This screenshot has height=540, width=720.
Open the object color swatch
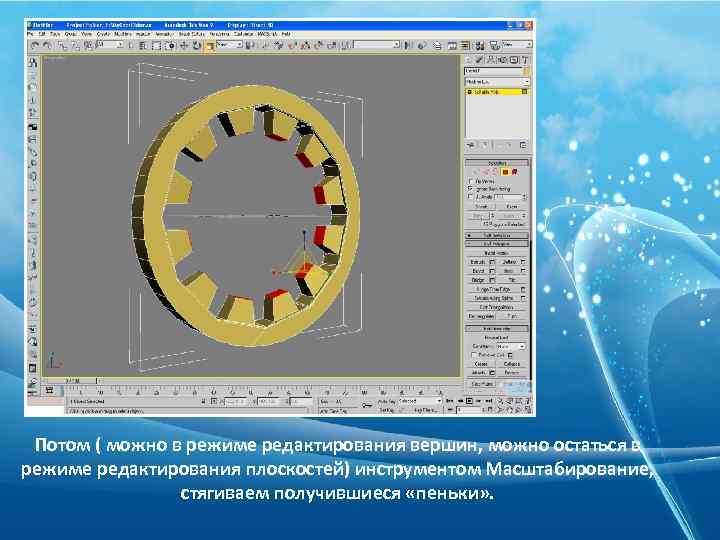coord(526,71)
